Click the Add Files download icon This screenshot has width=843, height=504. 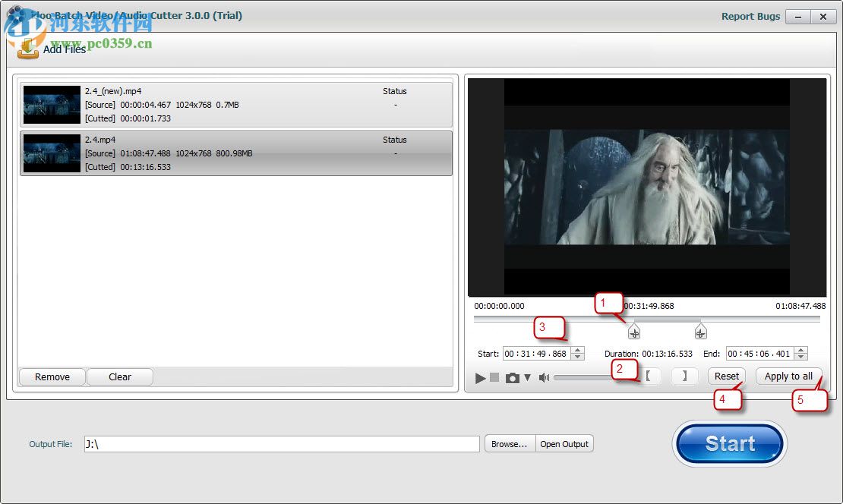click(x=28, y=49)
